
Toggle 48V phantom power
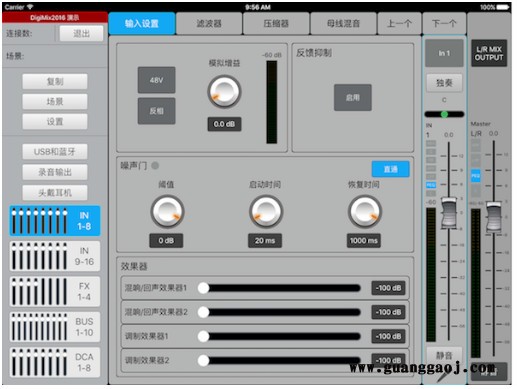click(x=156, y=80)
